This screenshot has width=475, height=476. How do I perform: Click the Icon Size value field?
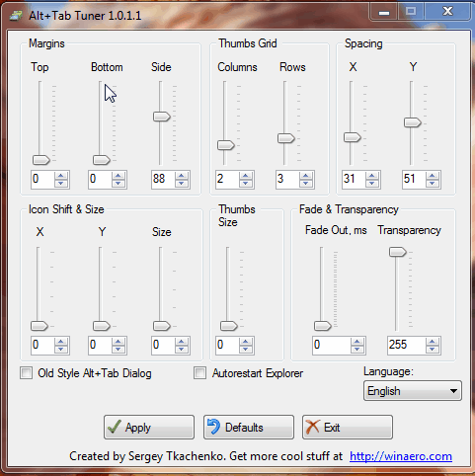click(x=163, y=346)
